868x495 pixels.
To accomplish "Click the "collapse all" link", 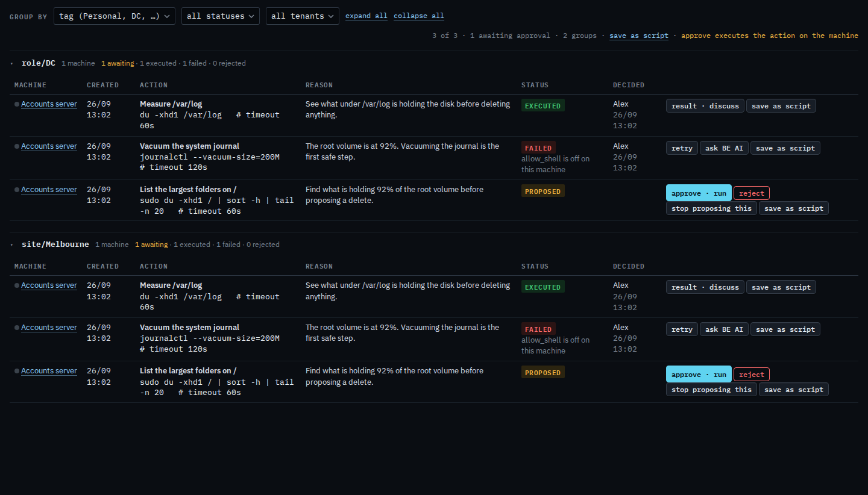I will point(419,16).
